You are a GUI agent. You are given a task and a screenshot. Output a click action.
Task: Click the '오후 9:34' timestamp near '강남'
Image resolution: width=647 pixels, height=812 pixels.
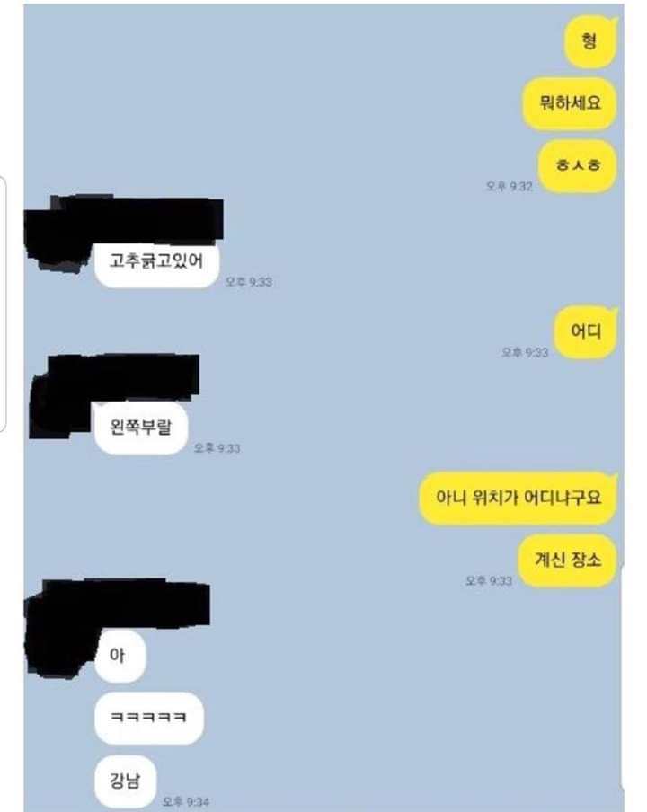pyautogui.click(x=185, y=801)
